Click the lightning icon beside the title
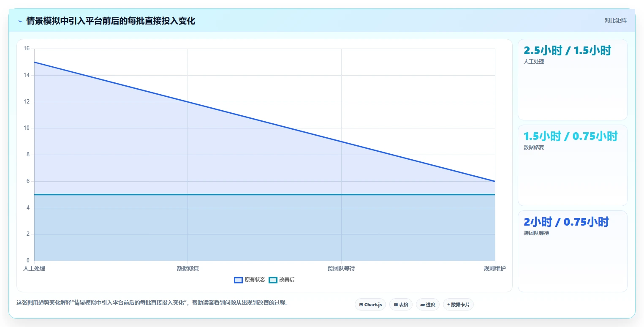 (x=20, y=21)
